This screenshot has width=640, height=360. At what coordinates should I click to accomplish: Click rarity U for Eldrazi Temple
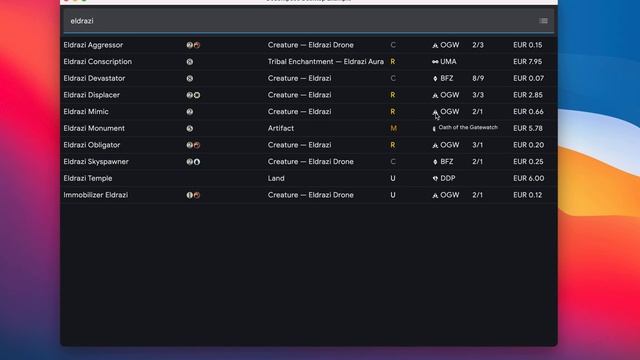tap(393, 178)
